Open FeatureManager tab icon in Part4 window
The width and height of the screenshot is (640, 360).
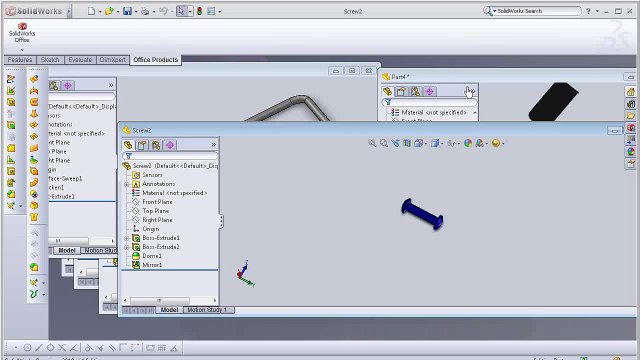pyautogui.click(x=387, y=91)
